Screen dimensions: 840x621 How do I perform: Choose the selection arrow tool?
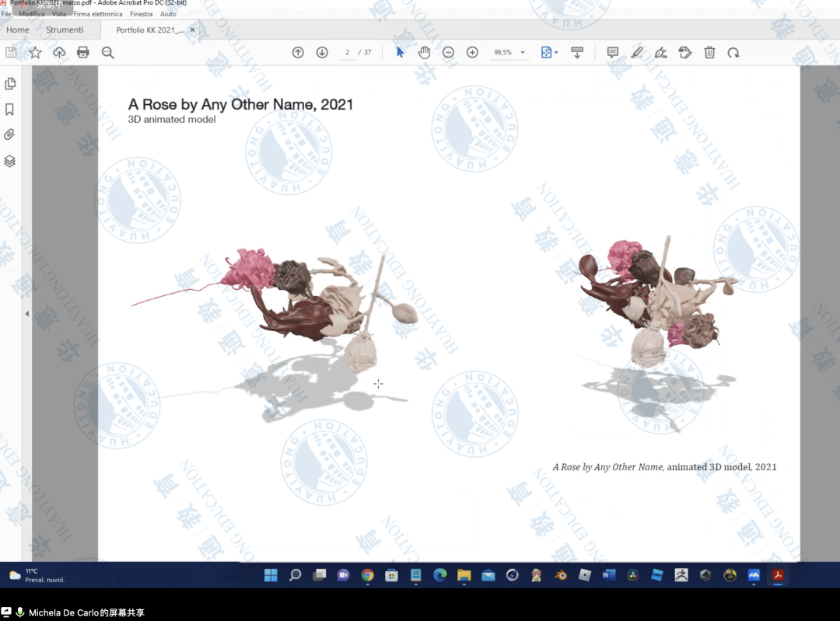pos(401,53)
